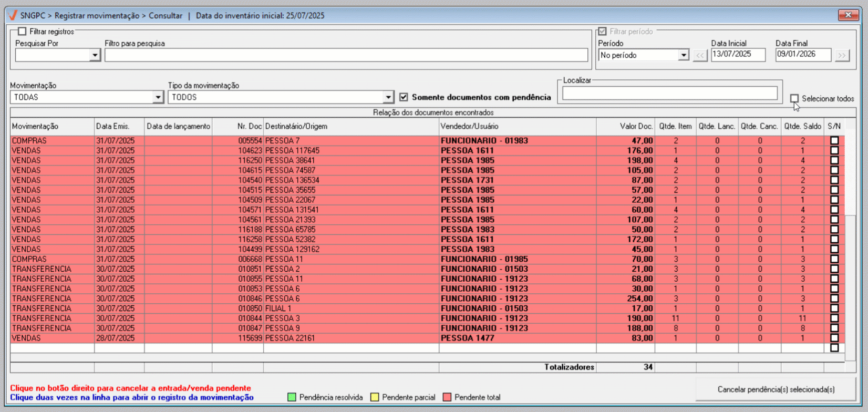Image resolution: width=868 pixels, height=412 pixels.
Task: Open the Pesquisar Por dropdown
Action: pyautogui.click(x=95, y=55)
